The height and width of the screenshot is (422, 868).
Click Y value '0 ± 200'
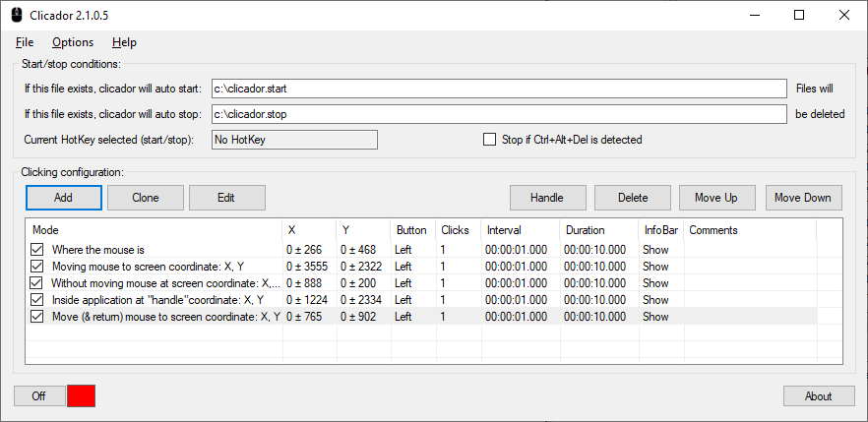click(358, 283)
